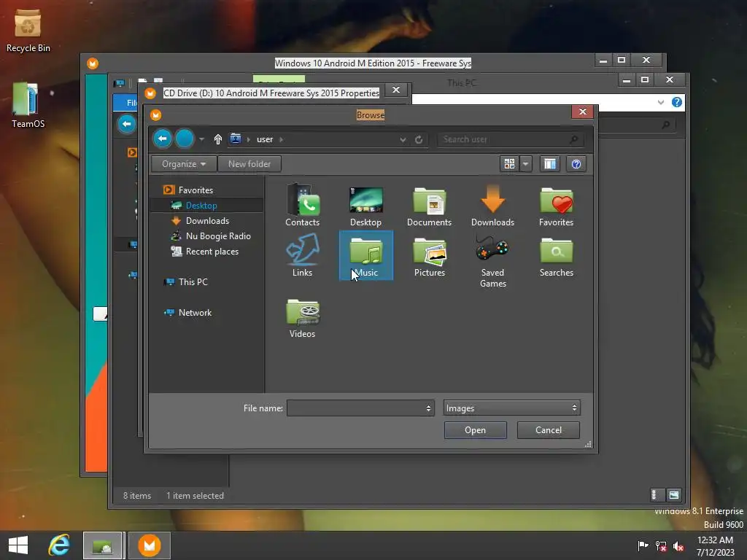Open the more view options arrow

[525, 164]
